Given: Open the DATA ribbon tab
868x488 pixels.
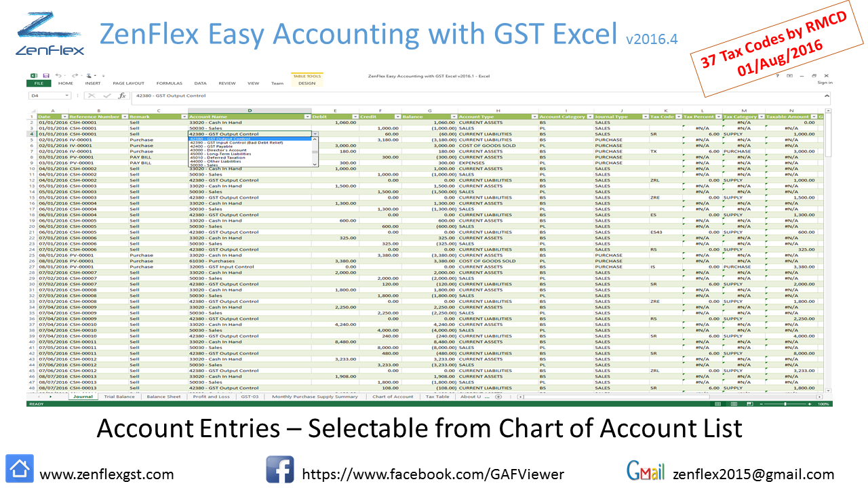Looking at the screenshot, I should [200, 83].
